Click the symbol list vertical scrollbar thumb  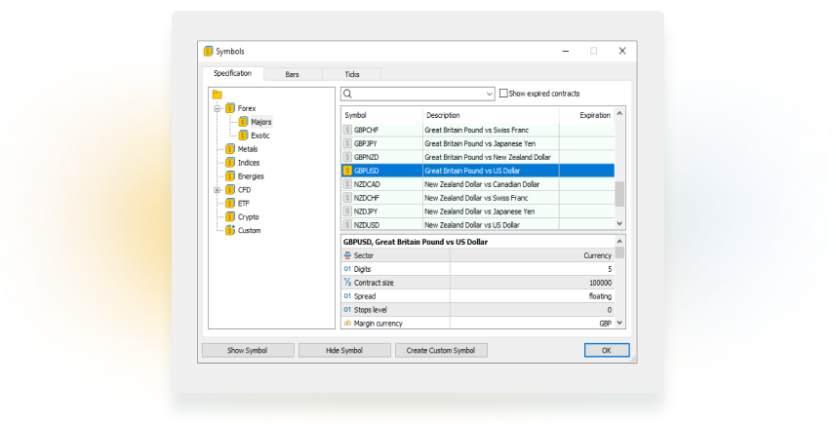pos(619,192)
